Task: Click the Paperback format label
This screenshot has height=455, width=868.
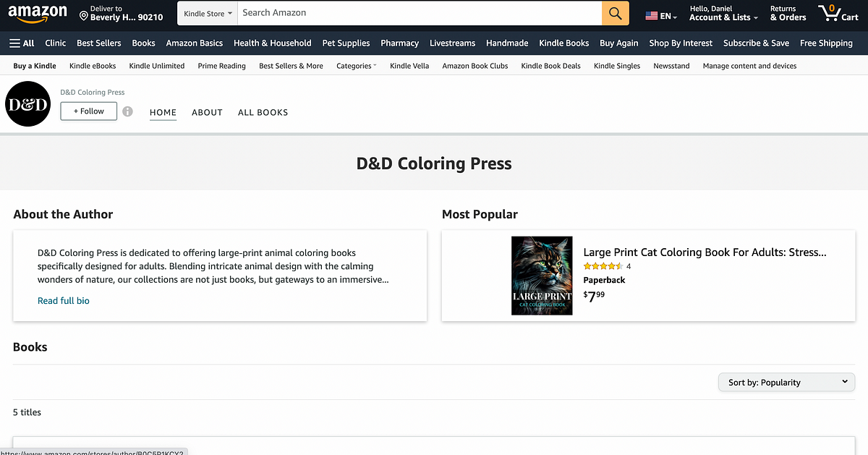Action: [604, 280]
